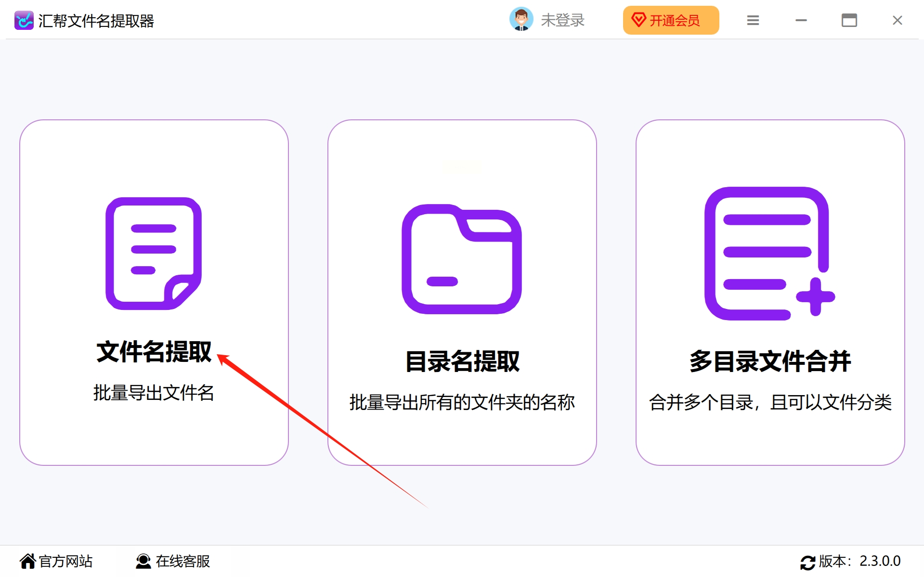Click the 汇帮文件名提取器 app logo
The width and height of the screenshot is (924, 577).
click(24, 20)
